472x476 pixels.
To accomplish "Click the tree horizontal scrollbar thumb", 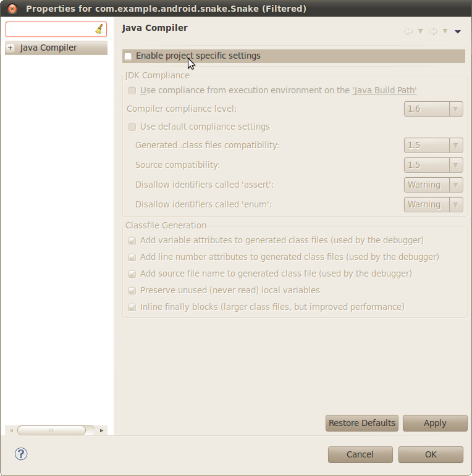I will tap(51, 430).
